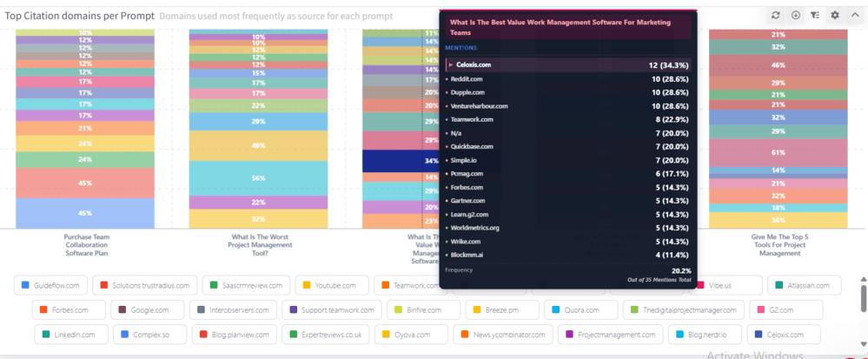Click the refresh chart icon

pyautogui.click(x=776, y=16)
